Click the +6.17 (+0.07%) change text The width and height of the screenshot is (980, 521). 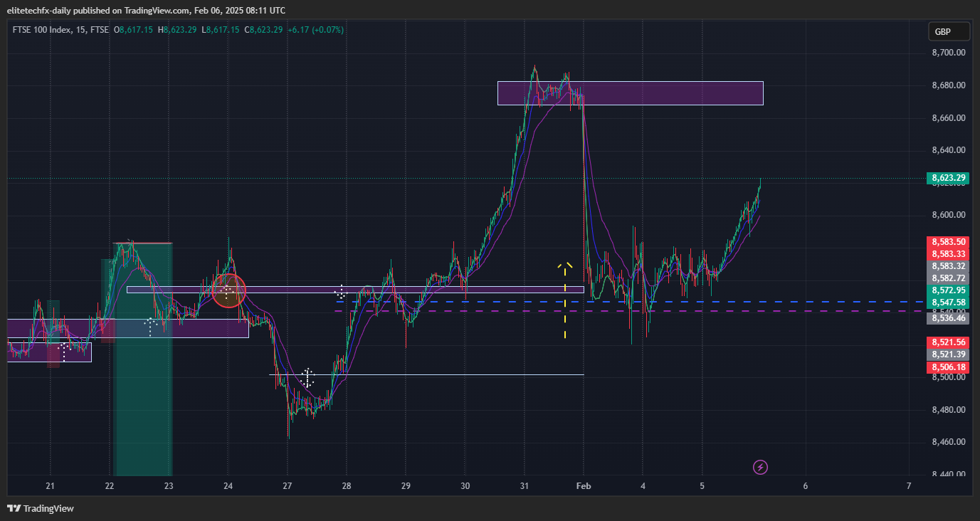pyautogui.click(x=315, y=30)
